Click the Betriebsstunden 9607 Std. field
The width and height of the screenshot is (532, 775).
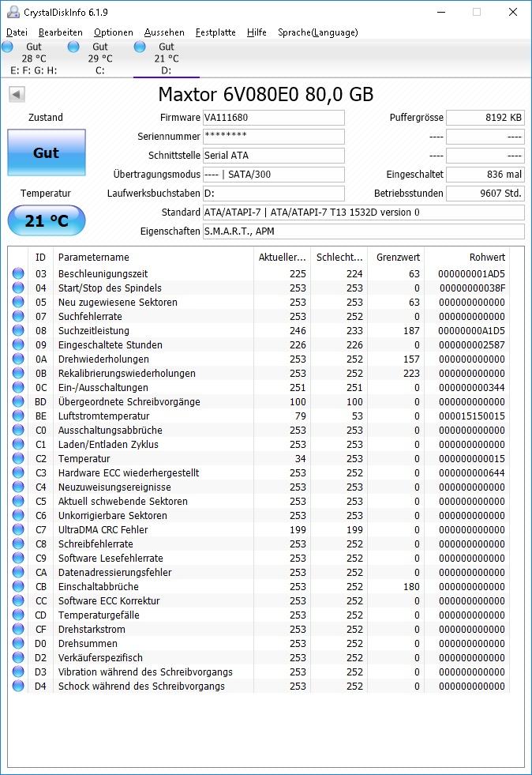[485, 194]
